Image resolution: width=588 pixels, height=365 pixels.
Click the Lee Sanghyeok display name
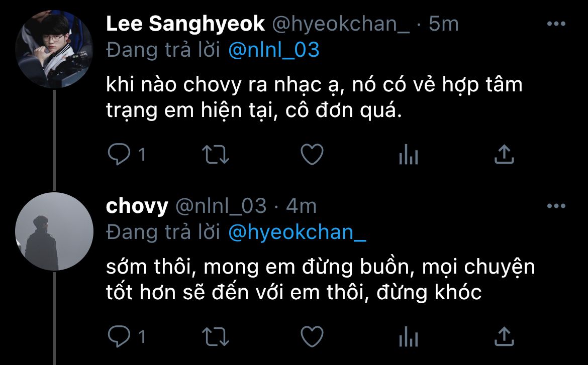click(185, 24)
